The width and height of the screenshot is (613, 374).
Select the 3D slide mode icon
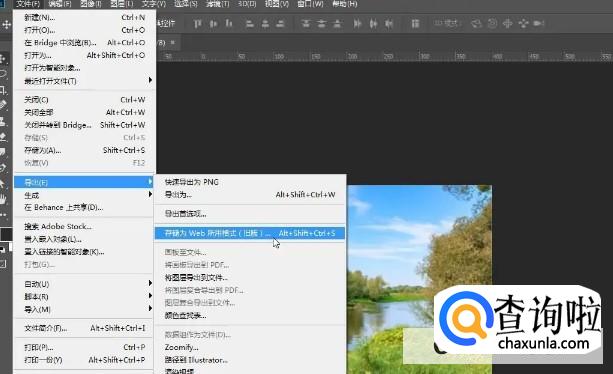(x=523, y=24)
